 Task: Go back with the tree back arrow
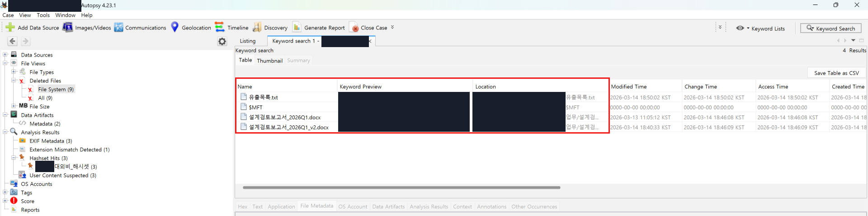pyautogui.click(x=12, y=41)
